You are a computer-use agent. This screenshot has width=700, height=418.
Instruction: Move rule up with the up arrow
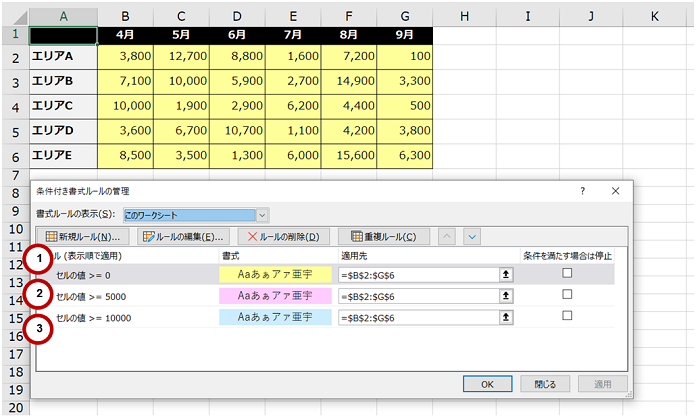pyautogui.click(x=448, y=237)
